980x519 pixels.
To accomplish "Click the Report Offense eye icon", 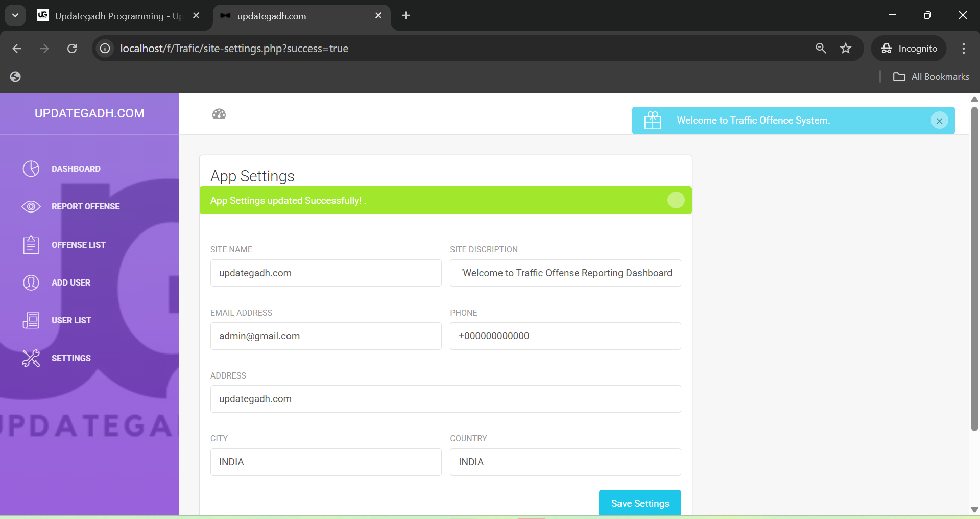I will tap(31, 206).
